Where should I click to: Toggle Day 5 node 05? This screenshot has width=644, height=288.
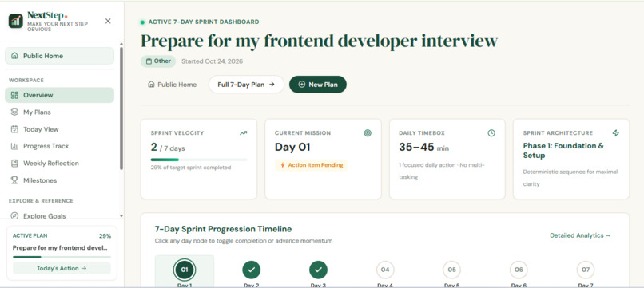(451, 270)
